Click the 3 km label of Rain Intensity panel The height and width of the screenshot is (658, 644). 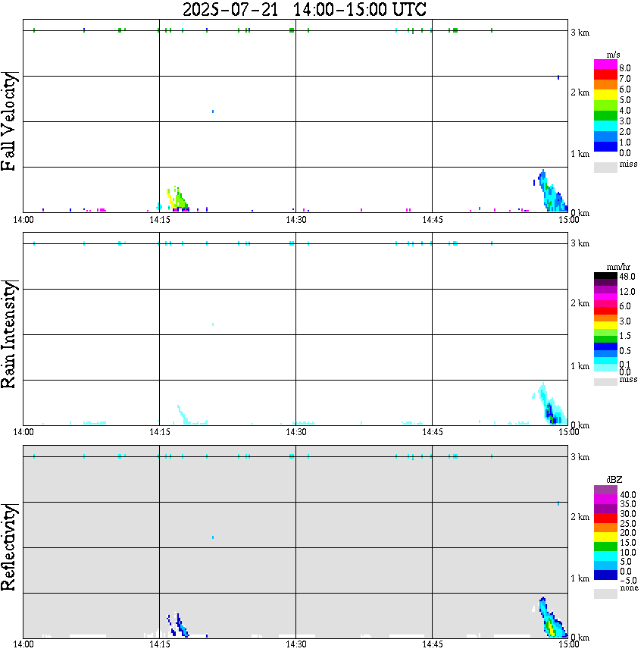coord(580,243)
